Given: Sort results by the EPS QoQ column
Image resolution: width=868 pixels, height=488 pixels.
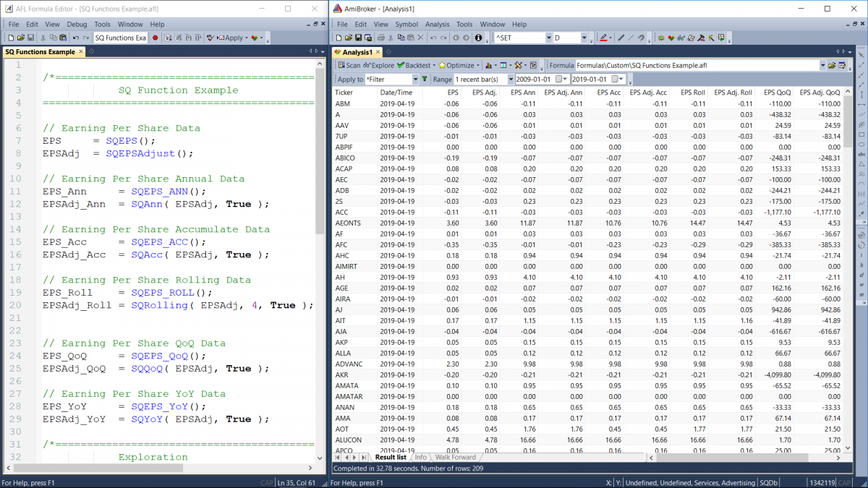Looking at the screenshot, I should (x=778, y=93).
